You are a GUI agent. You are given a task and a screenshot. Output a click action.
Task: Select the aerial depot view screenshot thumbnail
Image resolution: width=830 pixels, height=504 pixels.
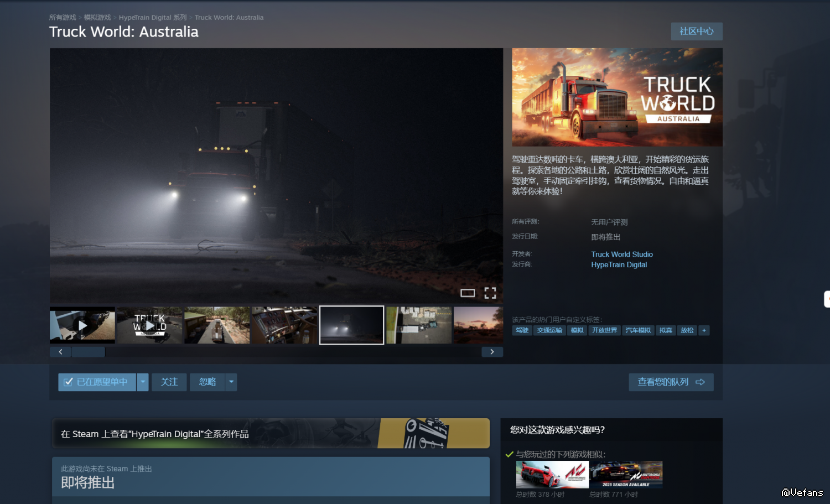[x=419, y=325]
